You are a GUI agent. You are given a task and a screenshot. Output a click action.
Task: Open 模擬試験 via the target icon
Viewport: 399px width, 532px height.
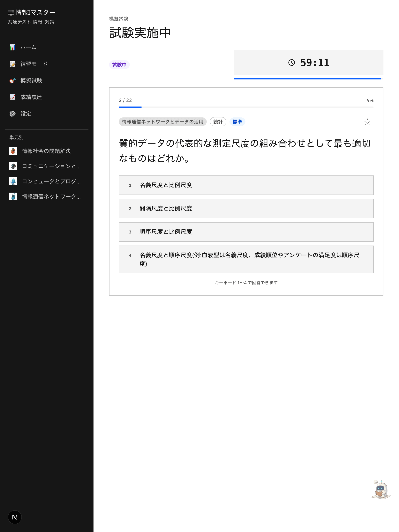point(12,81)
